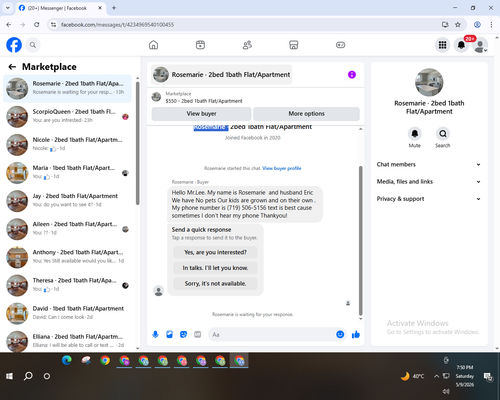Viewport: 500px width, 400px height.
Task: Select the Messenger | Facebook browser tab
Action: [60, 8]
